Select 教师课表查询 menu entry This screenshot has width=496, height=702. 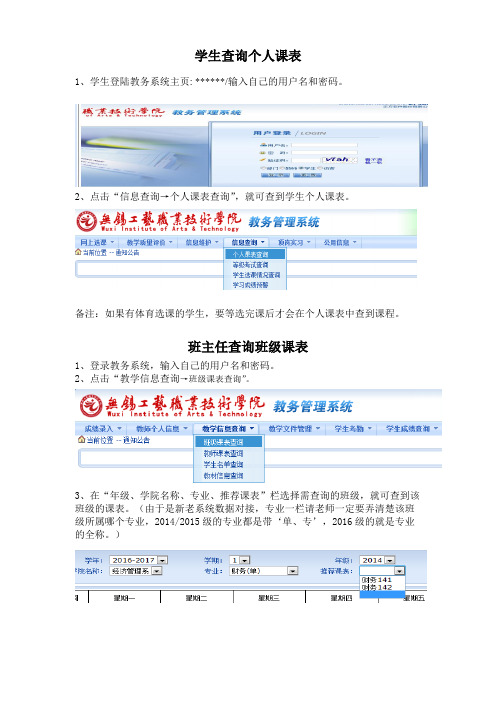224,453
